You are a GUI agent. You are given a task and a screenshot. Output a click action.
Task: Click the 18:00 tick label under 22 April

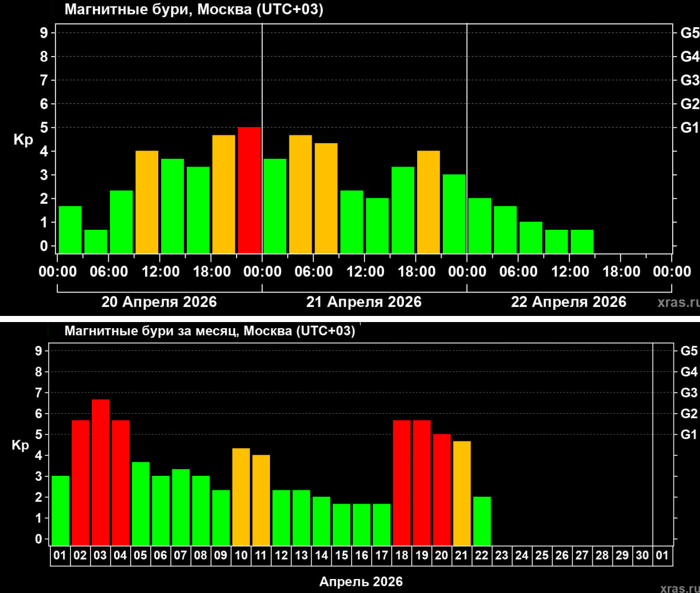(x=621, y=272)
